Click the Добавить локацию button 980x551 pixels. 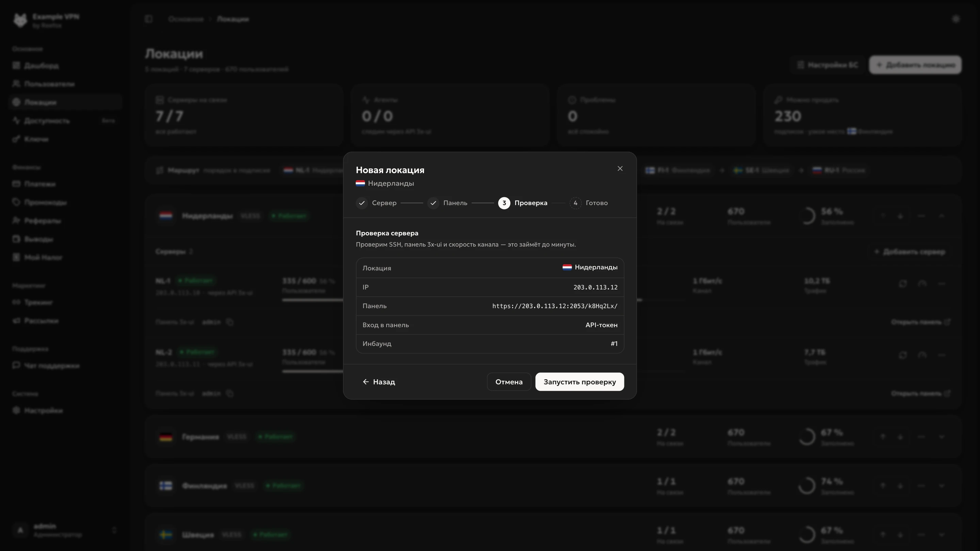click(915, 65)
